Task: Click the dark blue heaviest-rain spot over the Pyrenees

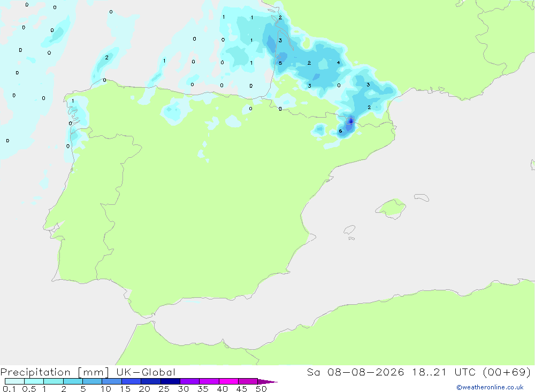Action: coord(351,121)
